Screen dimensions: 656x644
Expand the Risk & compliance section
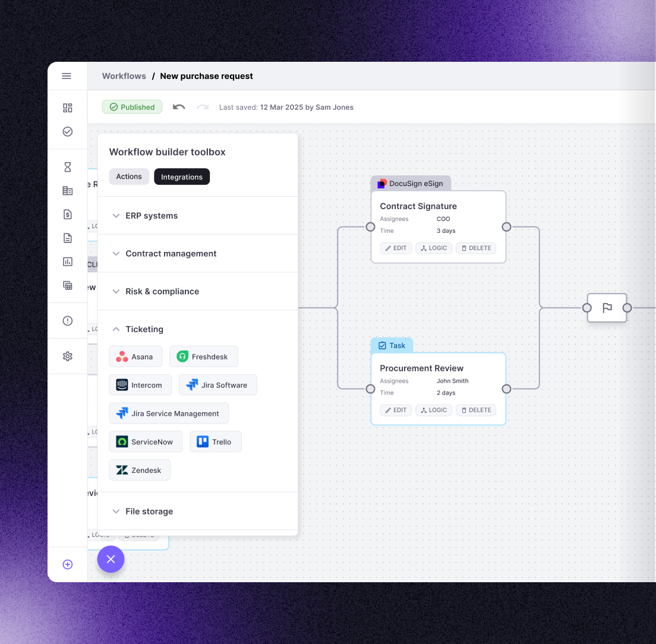(x=197, y=292)
